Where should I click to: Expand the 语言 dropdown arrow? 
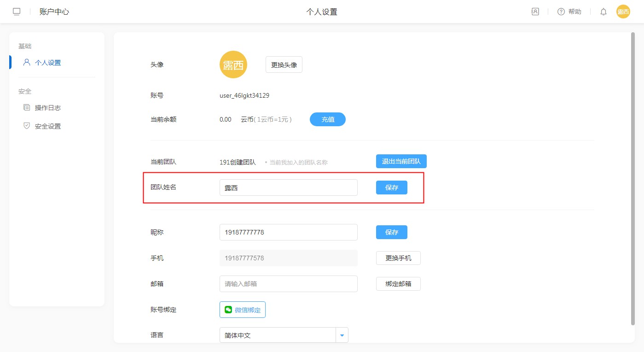click(x=342, y=335)
